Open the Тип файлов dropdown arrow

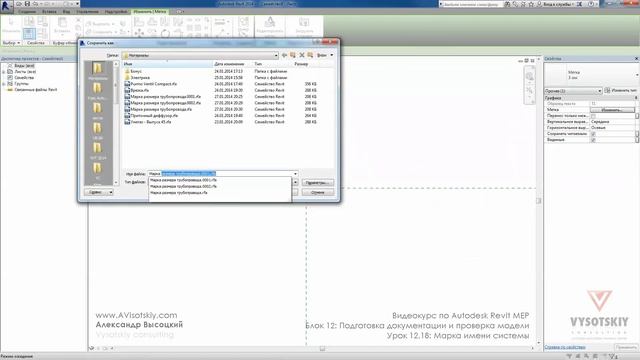(x=295, y=182)
